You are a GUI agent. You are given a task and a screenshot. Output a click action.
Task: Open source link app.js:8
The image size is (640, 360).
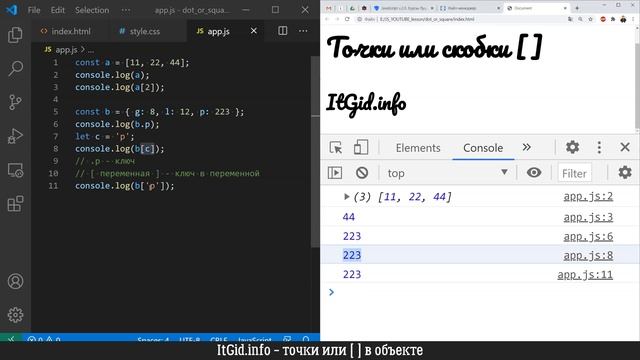pyautogui.click(x=588, y=256)
